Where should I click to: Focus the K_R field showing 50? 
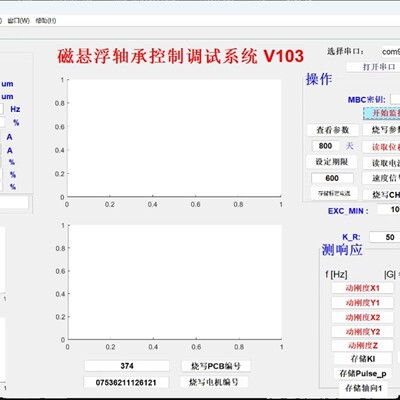point(385,237)
